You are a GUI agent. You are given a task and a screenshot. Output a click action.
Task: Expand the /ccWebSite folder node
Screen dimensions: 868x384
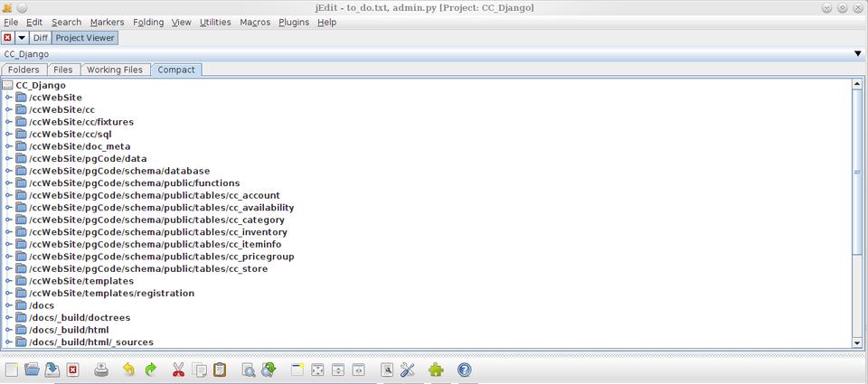pos(8,98)
